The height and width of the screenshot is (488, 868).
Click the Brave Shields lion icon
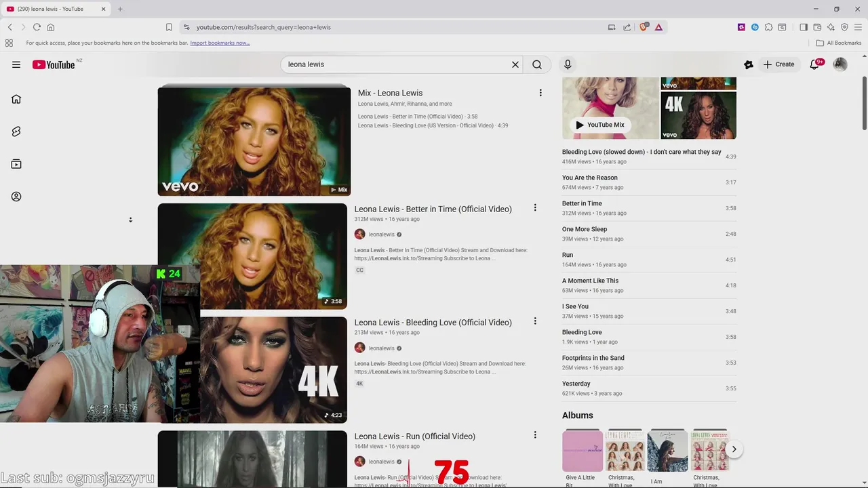pos(644,27)
